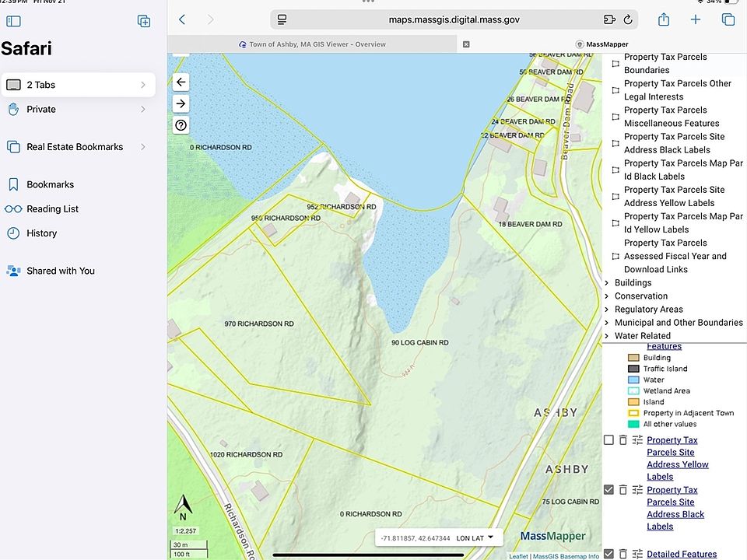Go to previous map extent

tap(181, 82)
